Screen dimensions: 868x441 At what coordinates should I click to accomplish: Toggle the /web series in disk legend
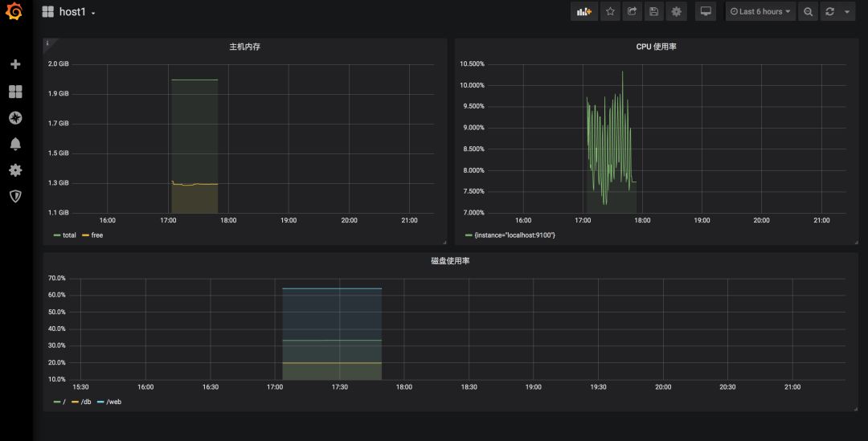(x=113, y=402)
